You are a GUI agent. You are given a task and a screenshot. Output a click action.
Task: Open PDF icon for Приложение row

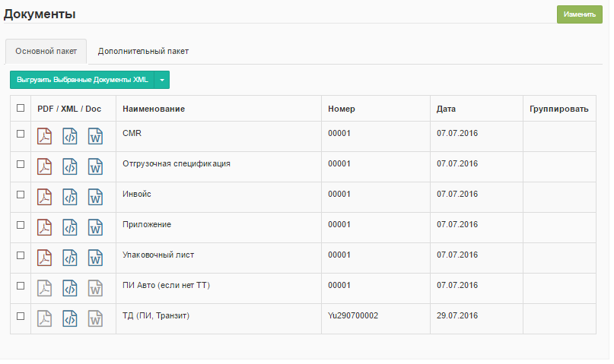coord(45,228)
